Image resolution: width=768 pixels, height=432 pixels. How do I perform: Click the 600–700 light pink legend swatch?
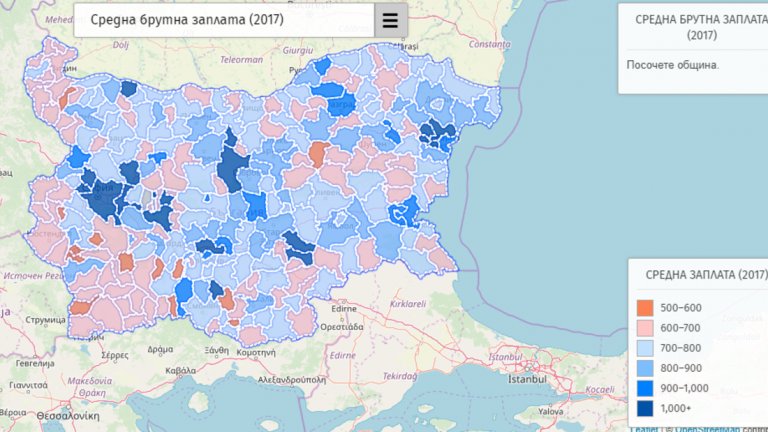coord(645,327)
